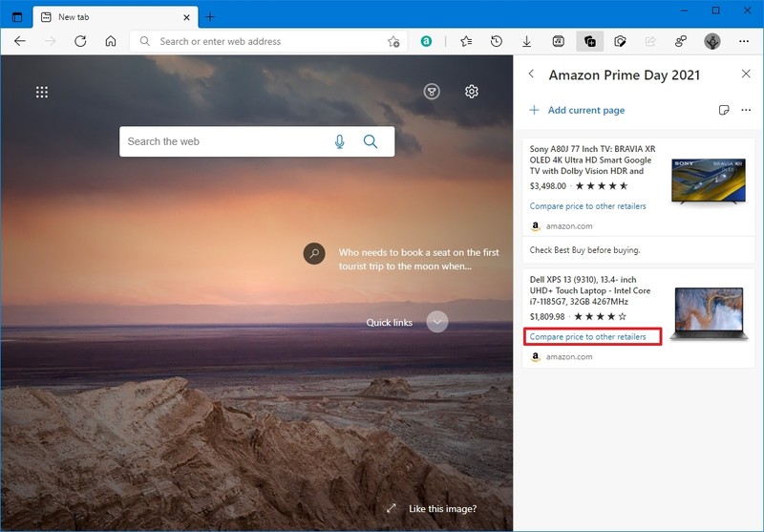Open the Favorites list icon
This screenshot has width=764, height=532.
click(466, 41)
